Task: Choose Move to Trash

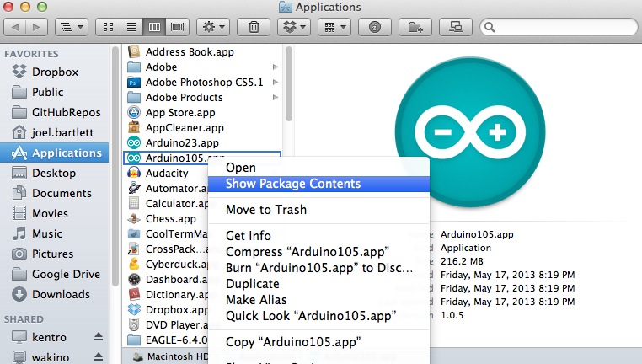Action: point(319,210)
